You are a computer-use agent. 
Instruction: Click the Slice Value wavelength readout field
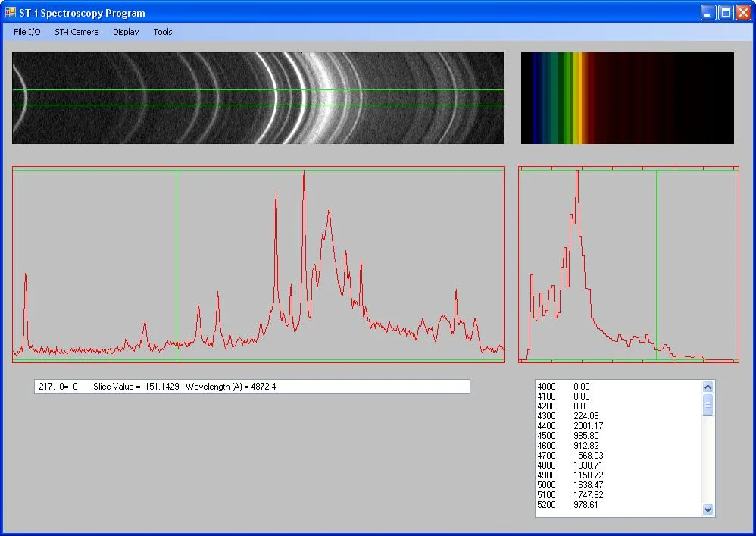coord(251,387)
